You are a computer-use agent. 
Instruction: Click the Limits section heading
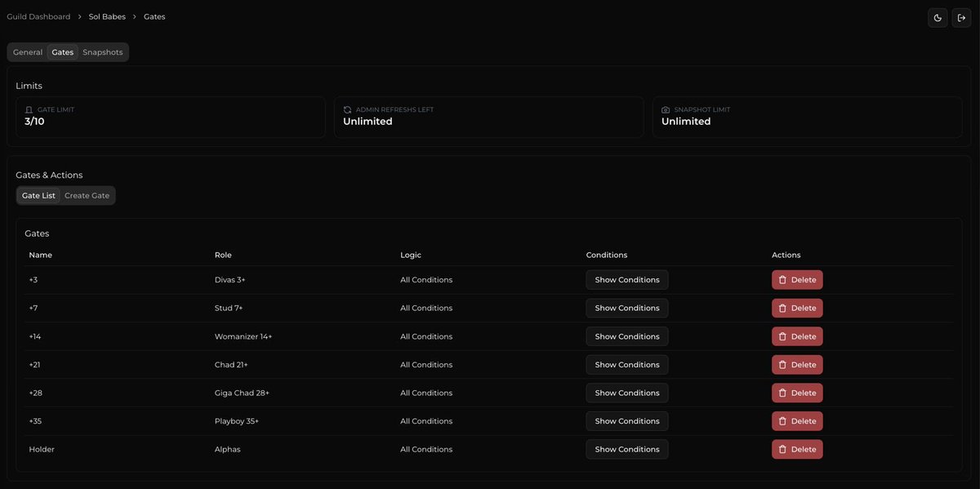click(x=29, y=86)
